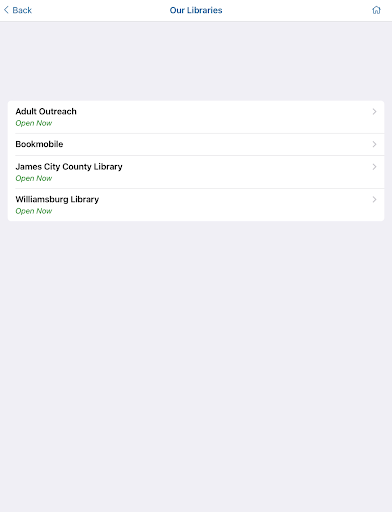The height and width of the screenshot is (512, 392).
Task: Open the Adult Outreach entry
Action: pyautogui.click(x=196, y=117)
